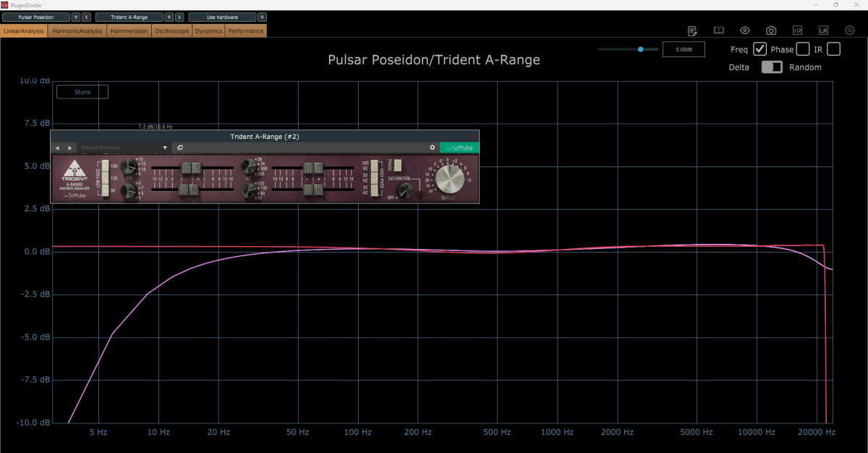Click Trident A-Range plugin slot button
The image size is (868, 453).
tap(129, 17)
